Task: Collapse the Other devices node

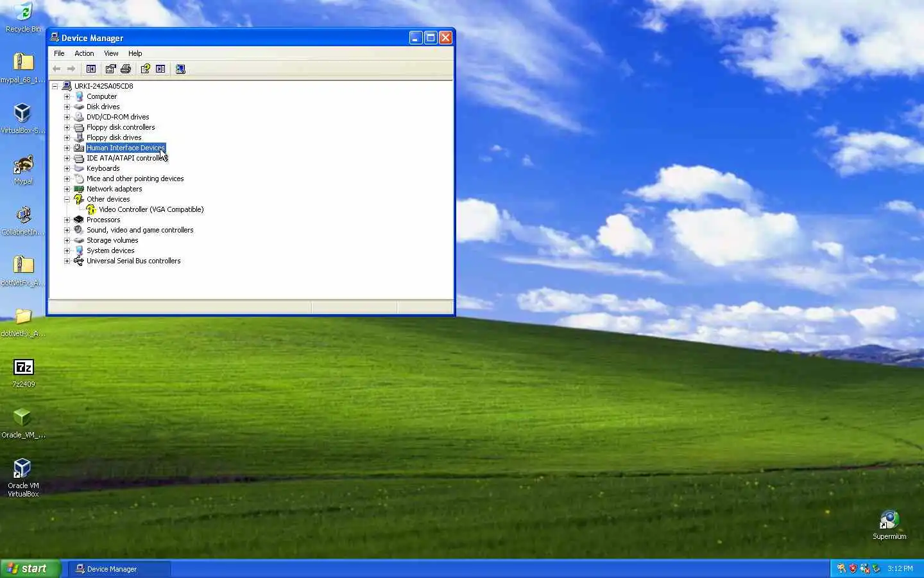Action: (x=67, y=199)
